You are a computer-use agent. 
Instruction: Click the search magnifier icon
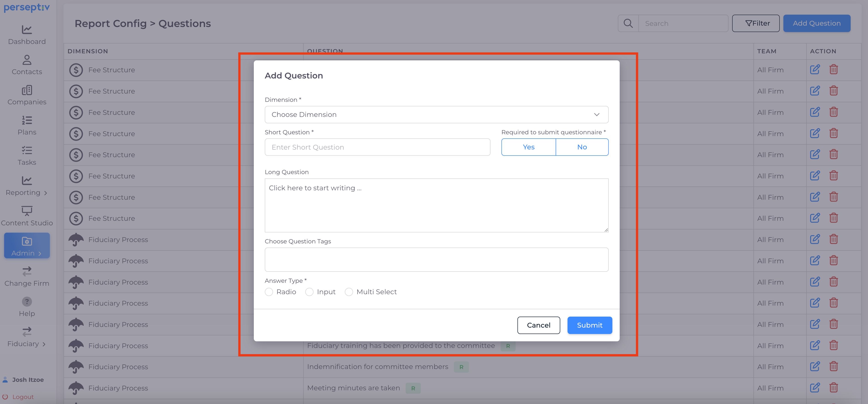click(x=628, y=23)
